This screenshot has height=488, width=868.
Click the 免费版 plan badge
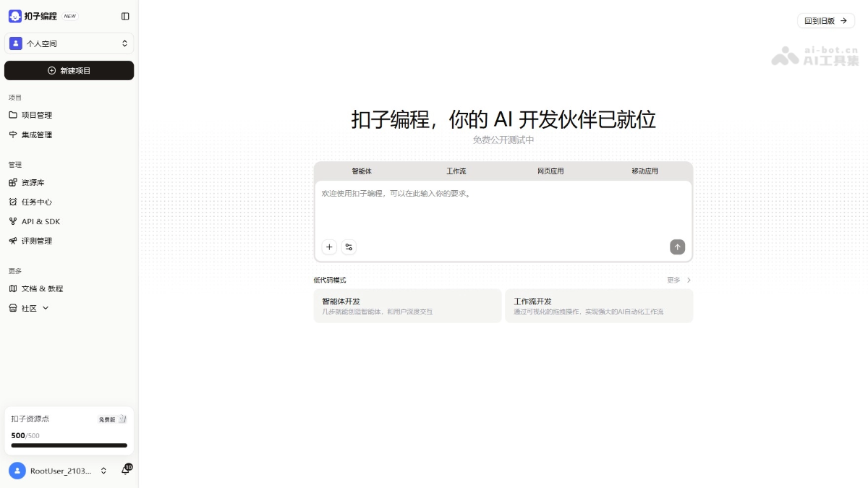pyautogui.click(x=112, y=419)
